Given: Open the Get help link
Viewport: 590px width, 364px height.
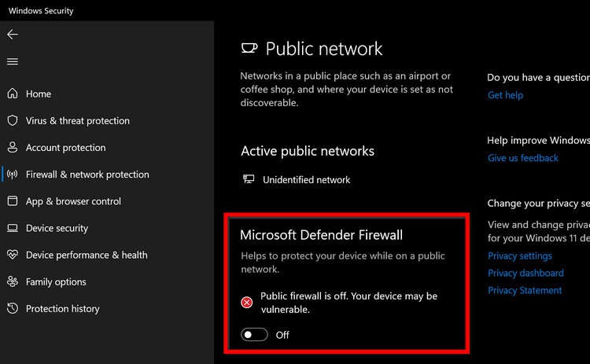Looking at the screenshot, I should [x=505, y=95].
